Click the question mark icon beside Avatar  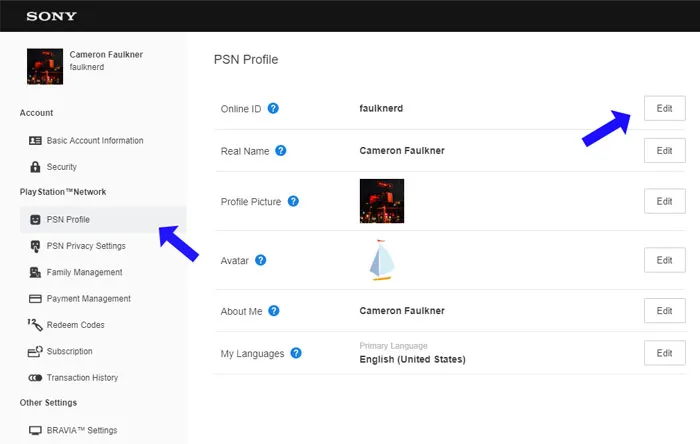point(260,260)
